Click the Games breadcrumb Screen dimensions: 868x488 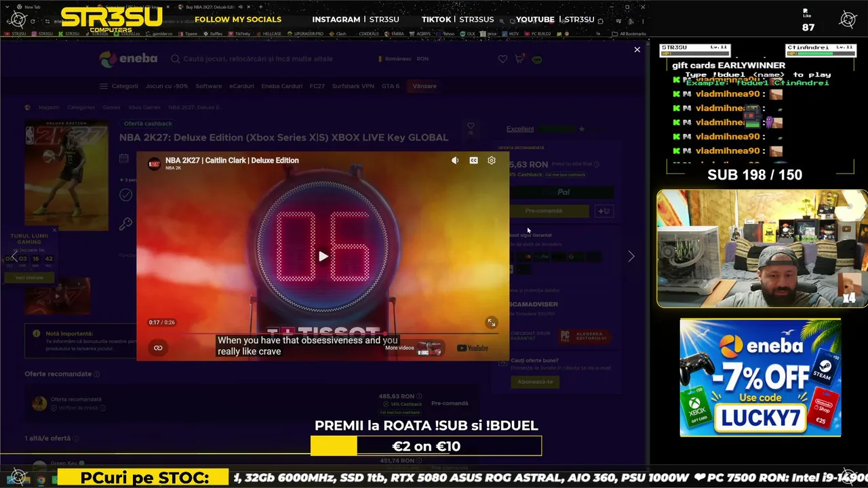[x=111, y=107]
